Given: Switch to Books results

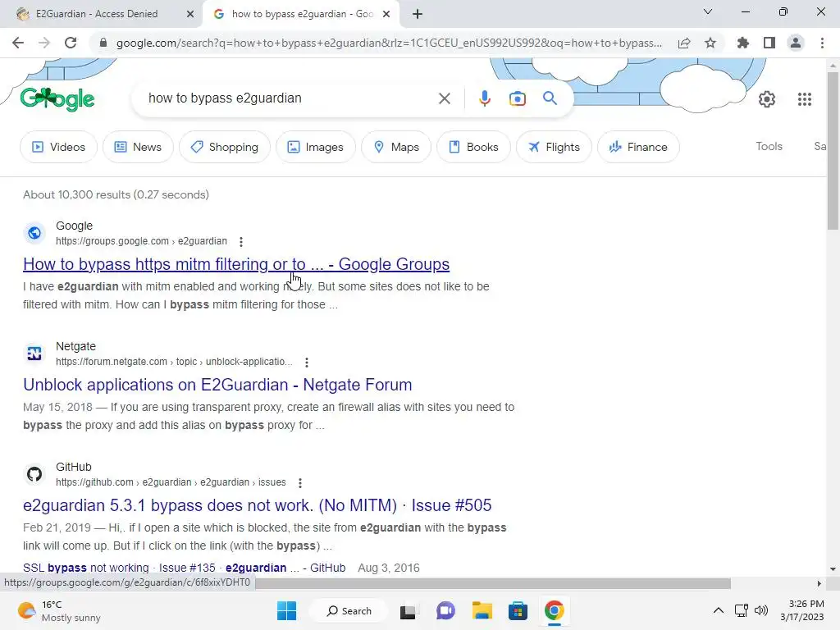Looking at the screenshot, I should (473, 147).
